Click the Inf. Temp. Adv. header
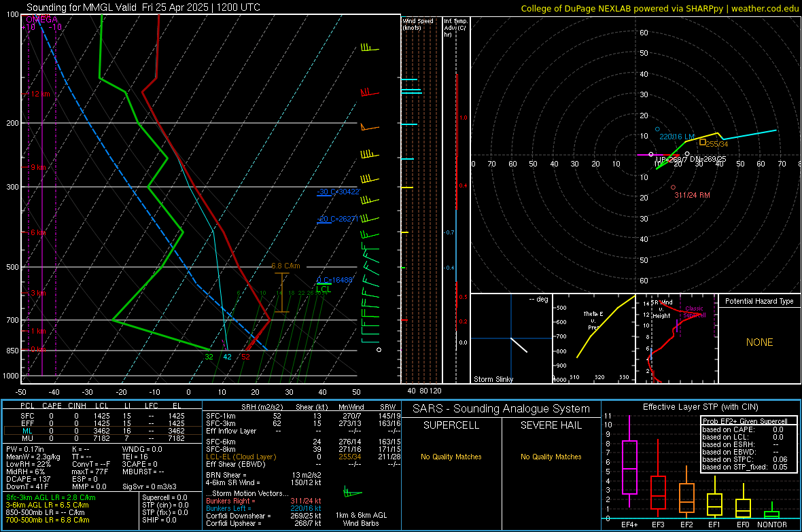This screenshot has width=802, height=532. click(455, 28)
